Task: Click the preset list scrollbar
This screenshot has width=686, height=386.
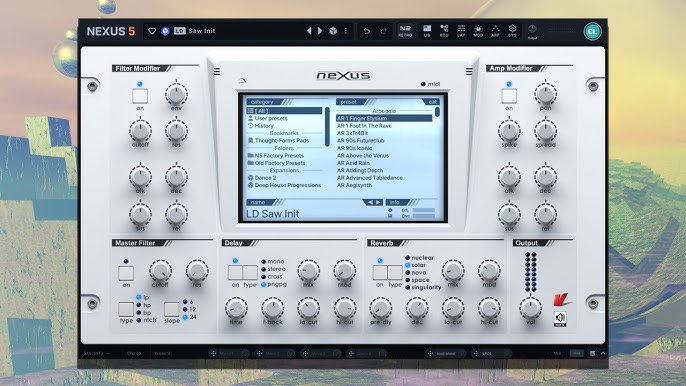Action: pyautogui.click(x=438, y=112)
